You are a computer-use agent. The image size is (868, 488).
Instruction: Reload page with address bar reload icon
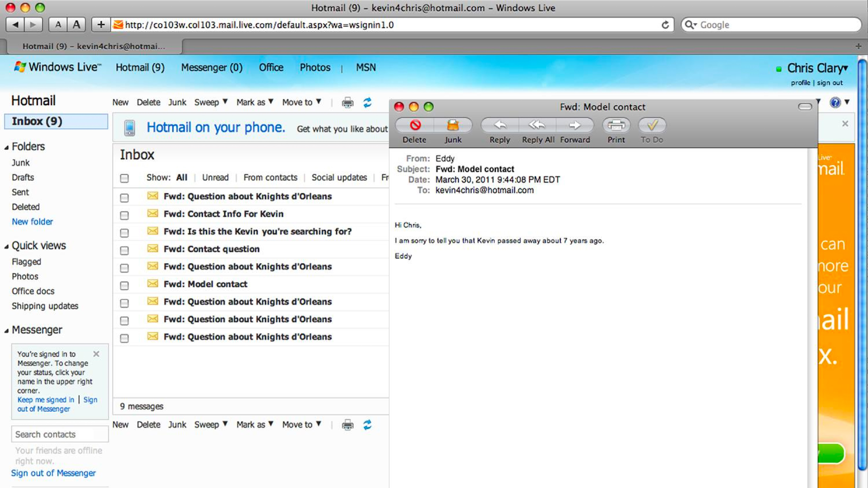665,25
